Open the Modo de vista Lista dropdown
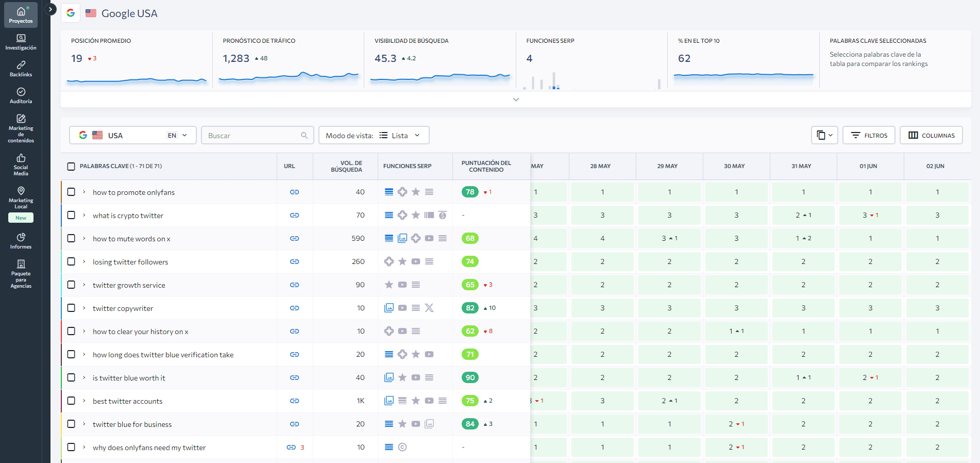The image size is (980, 463). pos(374,135)
